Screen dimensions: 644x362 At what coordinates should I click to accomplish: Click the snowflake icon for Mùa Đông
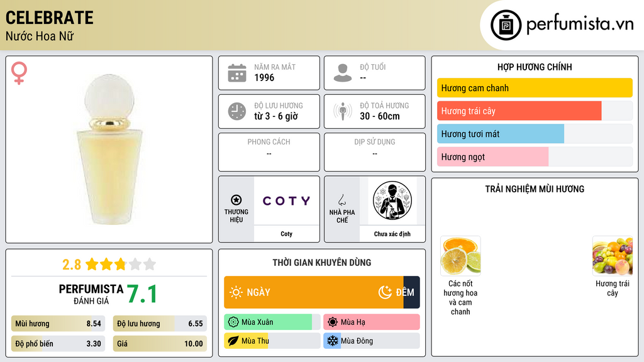coord(332,341)
